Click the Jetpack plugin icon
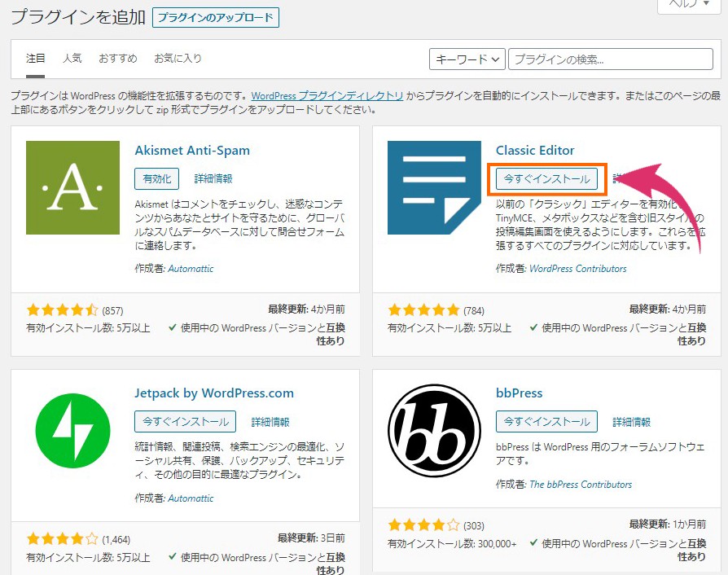The image size is (728, 575). (x=73, y=431)
